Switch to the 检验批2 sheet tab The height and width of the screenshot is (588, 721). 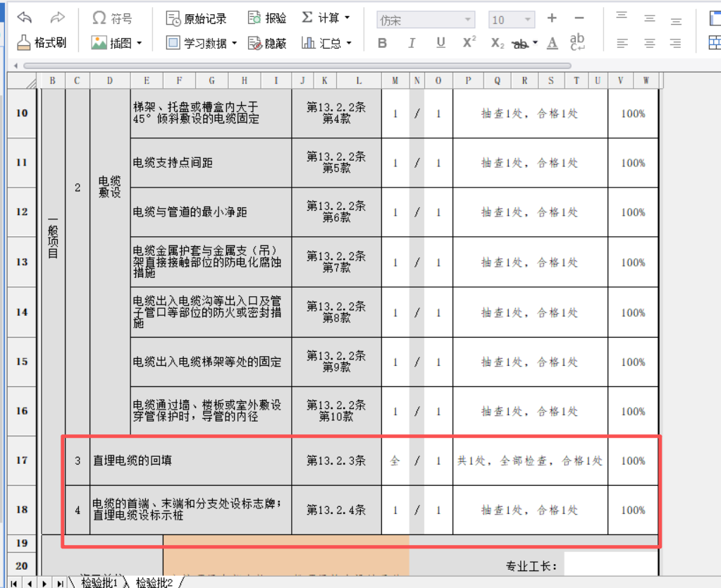tap(154, 582)
